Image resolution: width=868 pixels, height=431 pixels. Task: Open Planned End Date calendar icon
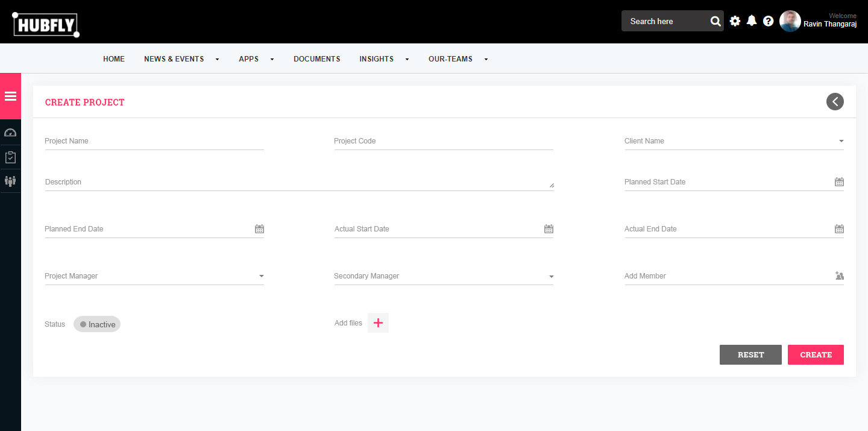tap(259, 229)
